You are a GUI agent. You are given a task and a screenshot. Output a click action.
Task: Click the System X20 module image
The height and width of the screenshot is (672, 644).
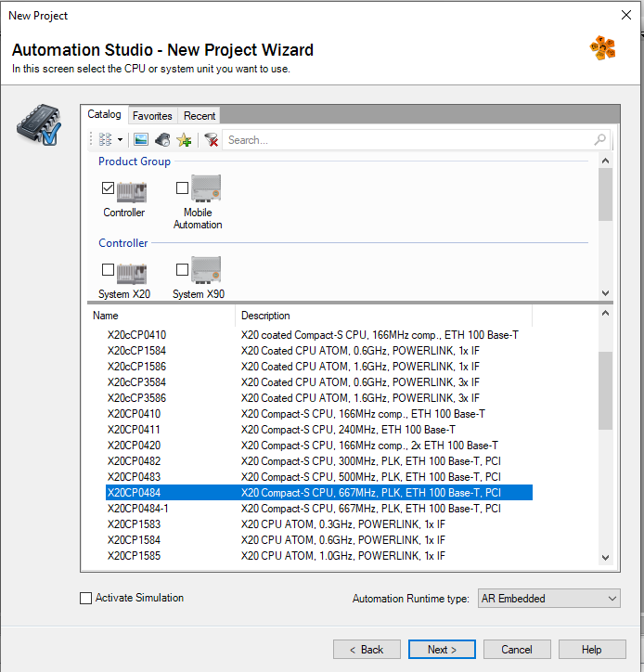pyautogui.click(x=132, y=274)
